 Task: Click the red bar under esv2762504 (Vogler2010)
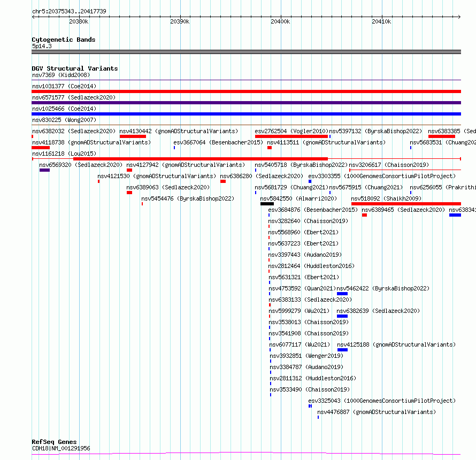point(291,136)
